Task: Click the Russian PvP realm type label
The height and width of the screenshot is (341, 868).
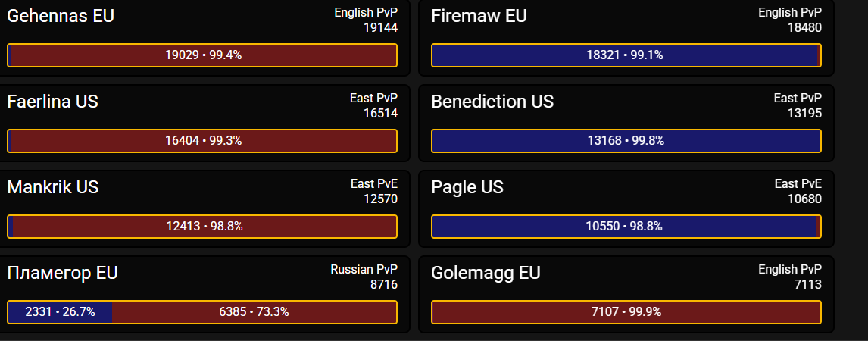Action: pos(364,270)
